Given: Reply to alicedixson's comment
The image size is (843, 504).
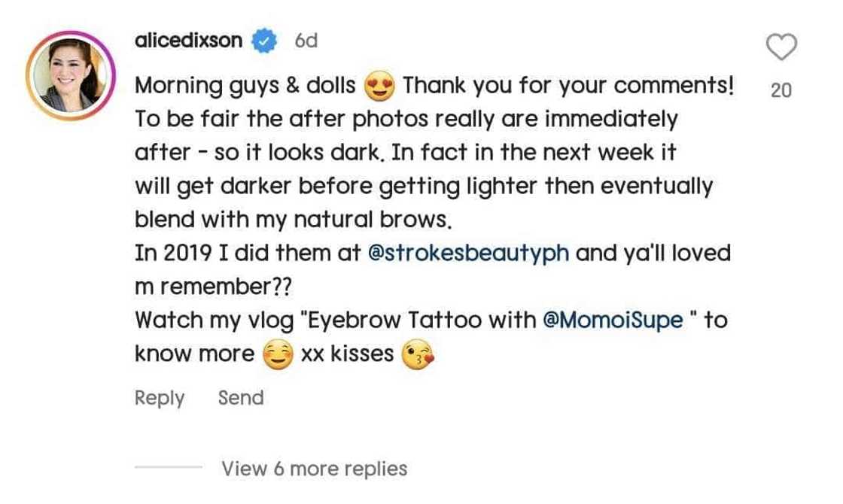Looking at the screenshot, I should [x=159, y=398].
